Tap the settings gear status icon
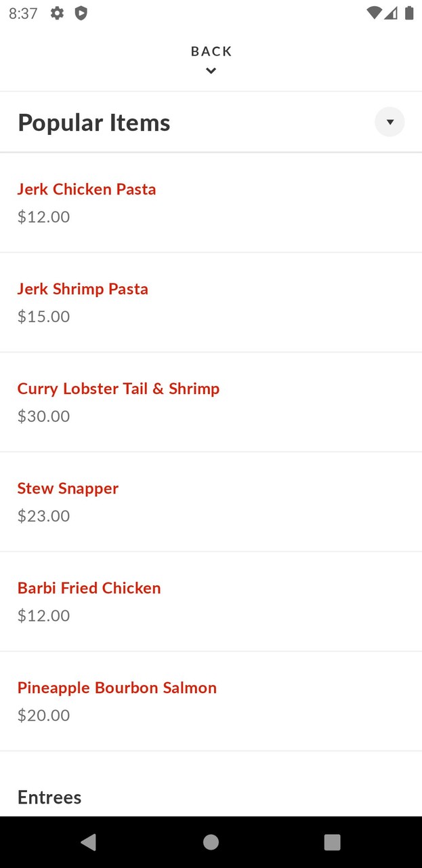Viewport: 422px width, 868px height. [58, 13]
